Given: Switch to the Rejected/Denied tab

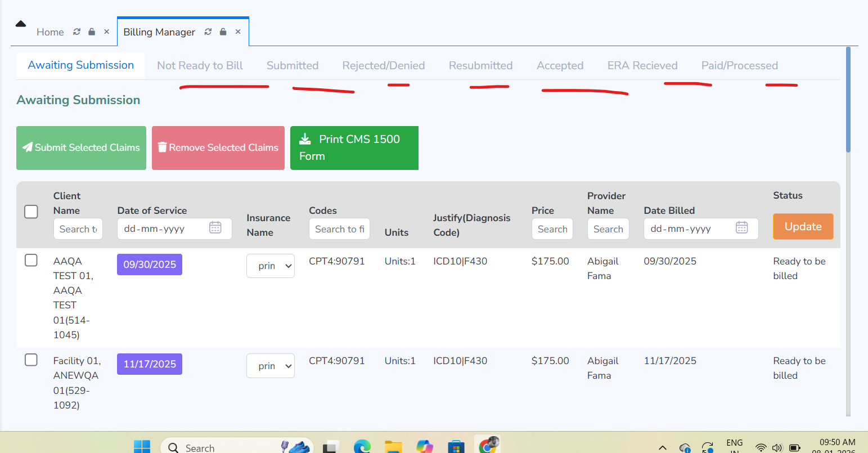Looking at the screenshot, I should click(x=383, y=66).
